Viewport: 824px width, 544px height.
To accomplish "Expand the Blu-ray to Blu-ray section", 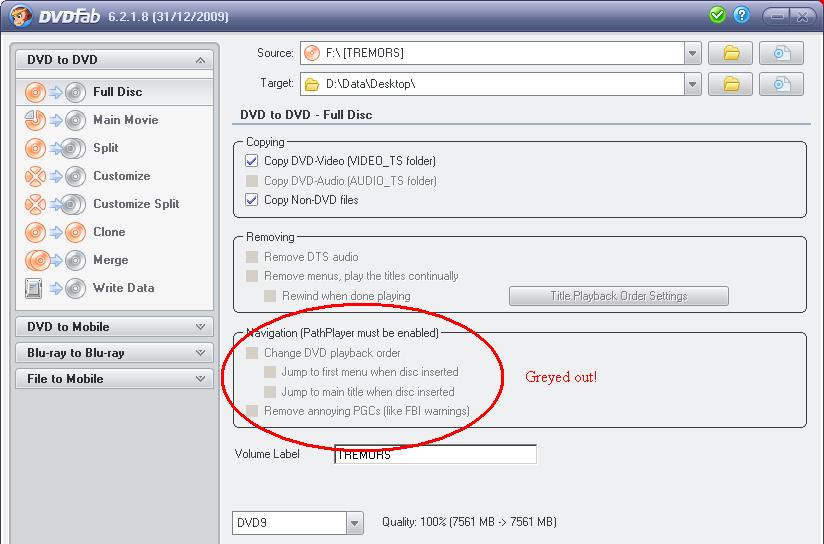I will coord(200,352).
